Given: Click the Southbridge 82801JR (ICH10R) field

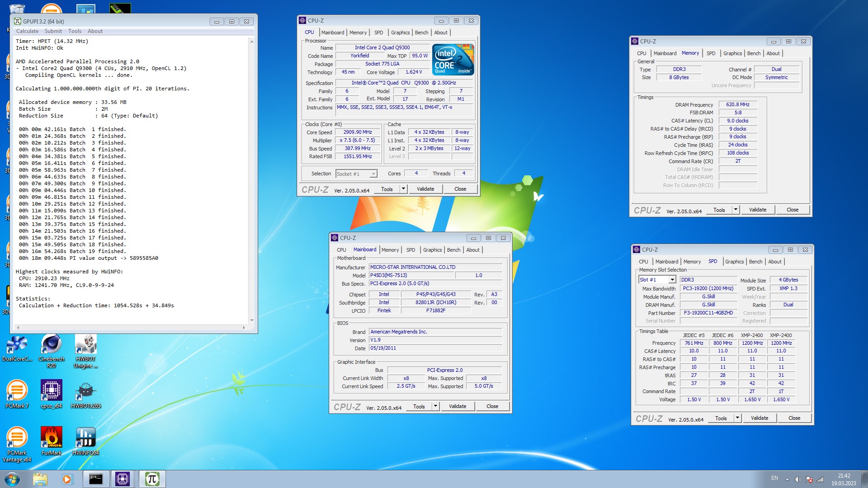Looking at the screenshot, I should pyautogui.click(x=435, y=302).
